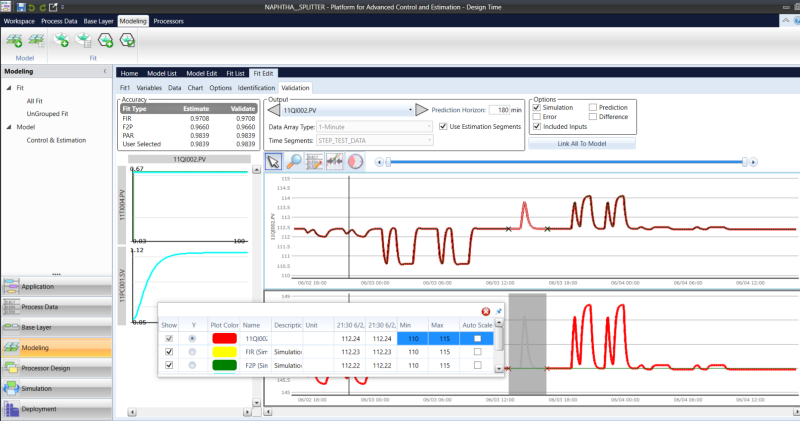The image size is (800, 421).
Task: Collapse the Model tree node
Action: pos(9,127)
